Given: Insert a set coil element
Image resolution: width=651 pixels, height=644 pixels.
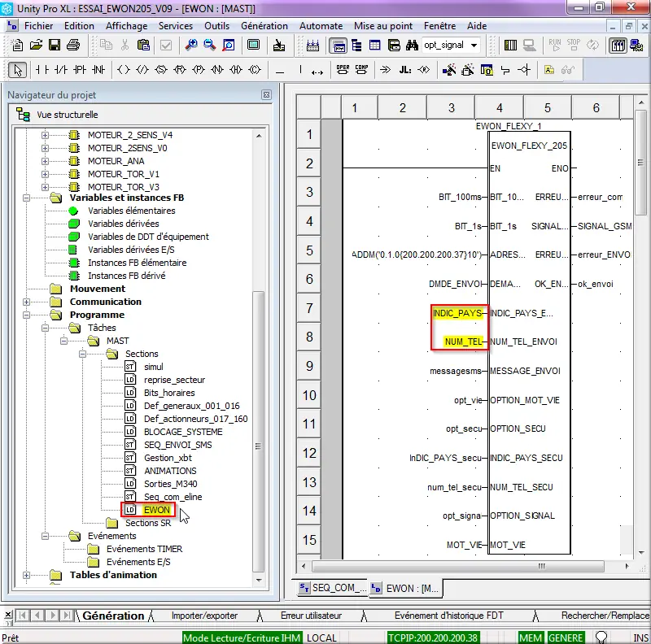Looking at the screenshot, I should coord(161,70).
